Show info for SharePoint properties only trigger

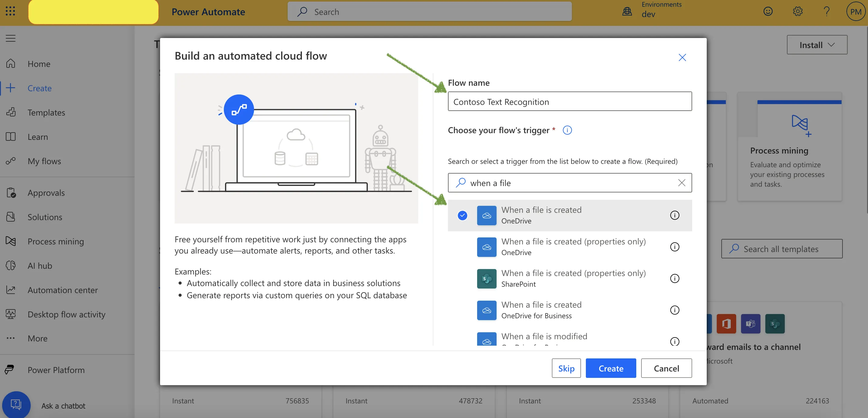pyautogui.click(x=675, y=279)
